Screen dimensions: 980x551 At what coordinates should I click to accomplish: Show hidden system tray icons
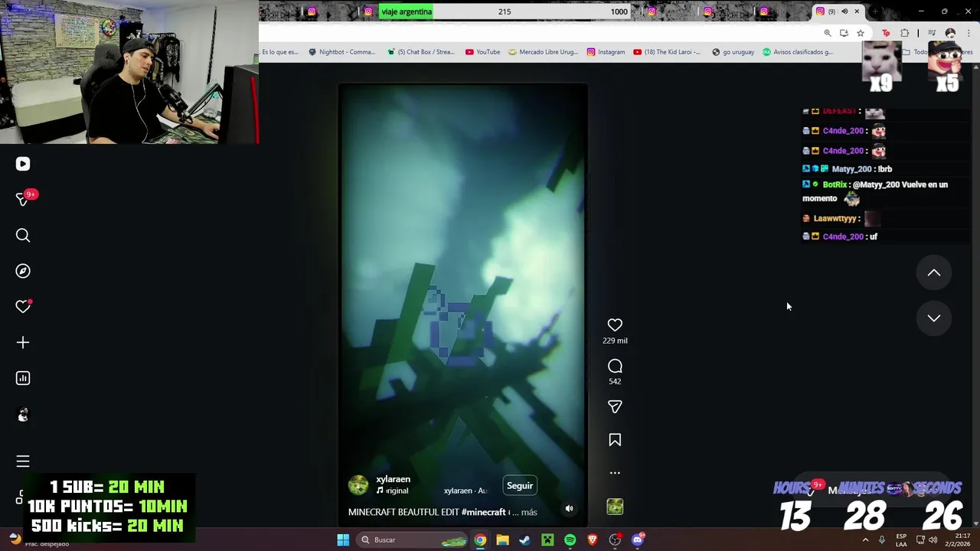coord(865,540)
